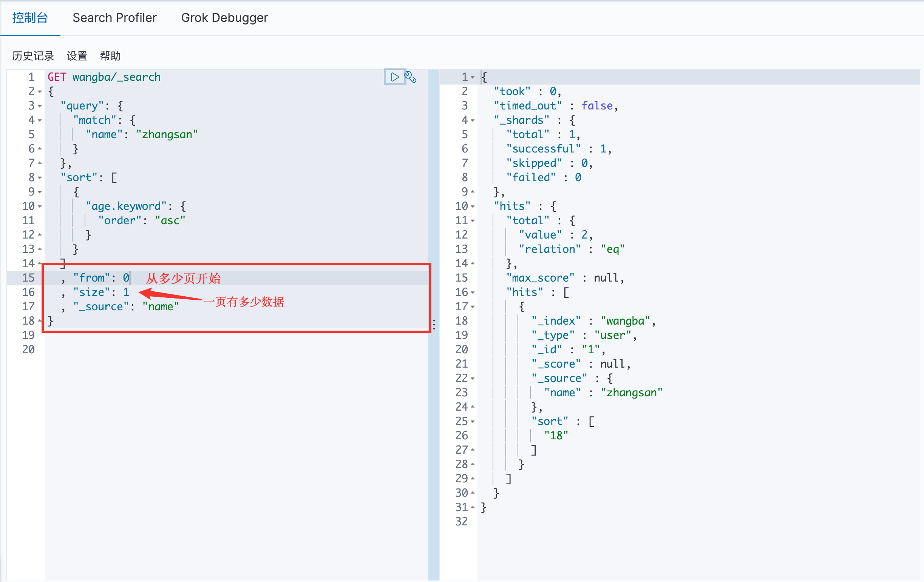Image resolution: width=924 pixels, height=582 pixels.
Task: Fold the "age.keyword" block arrow
Action: 40,206
